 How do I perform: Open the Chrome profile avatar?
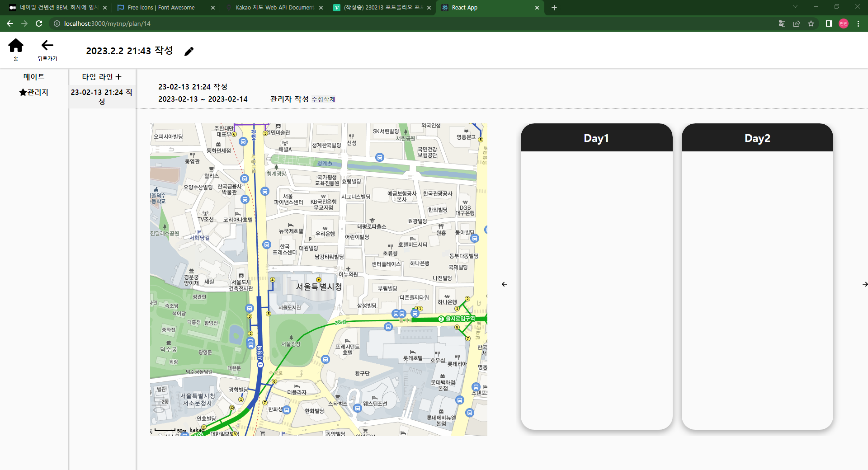tap(844, 23)
